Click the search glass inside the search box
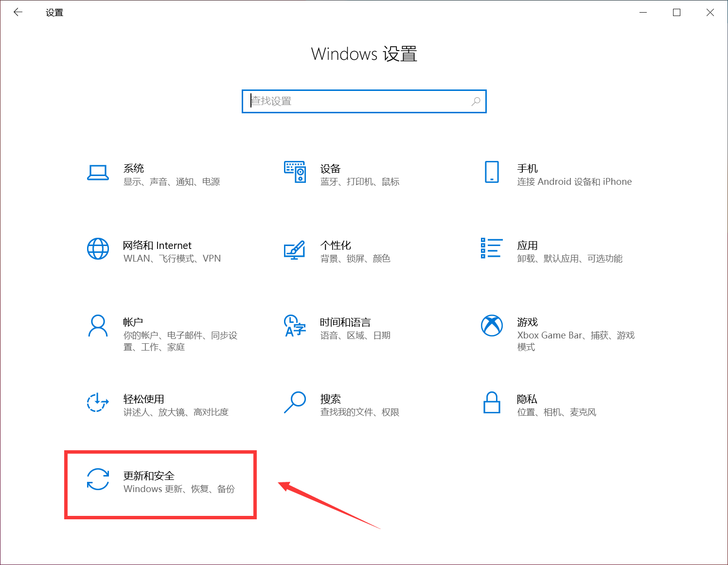728x565 pixels. click(476, 101)
